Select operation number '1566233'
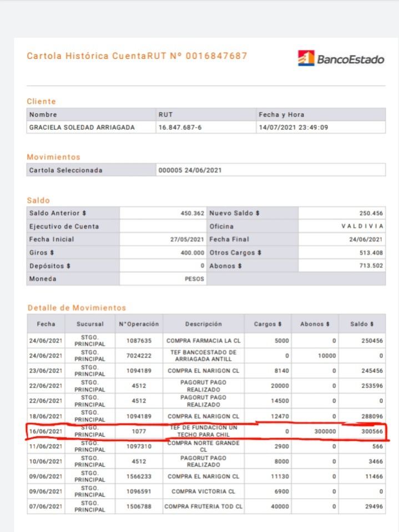The width and height of the screenshot is (399, 532). [139, 476]
